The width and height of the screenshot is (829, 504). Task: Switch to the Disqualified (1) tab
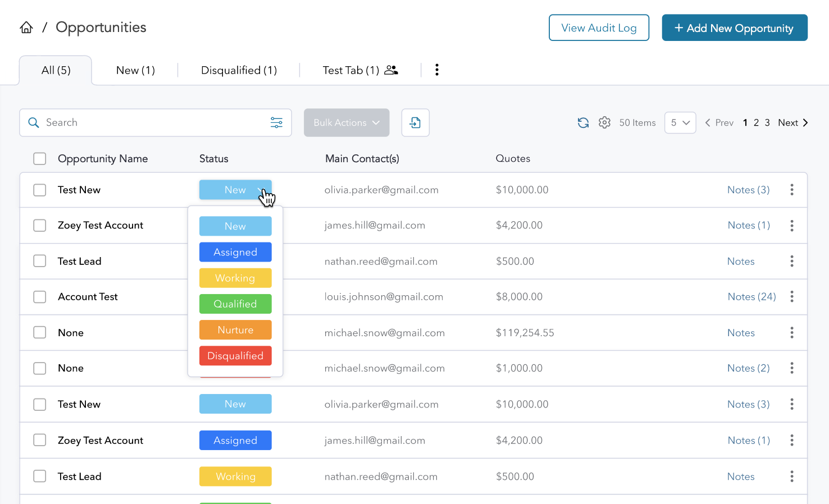coord(239,70)
